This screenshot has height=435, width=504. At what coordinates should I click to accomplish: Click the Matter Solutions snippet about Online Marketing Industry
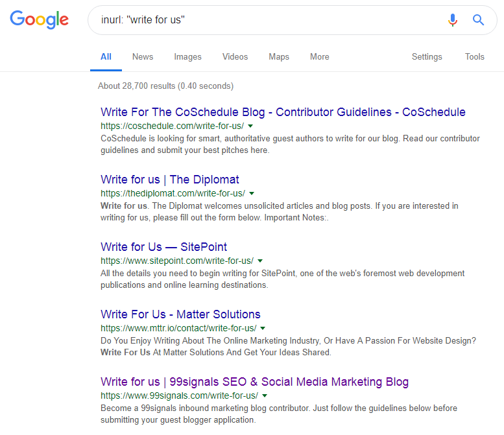(x=288, y=347)
